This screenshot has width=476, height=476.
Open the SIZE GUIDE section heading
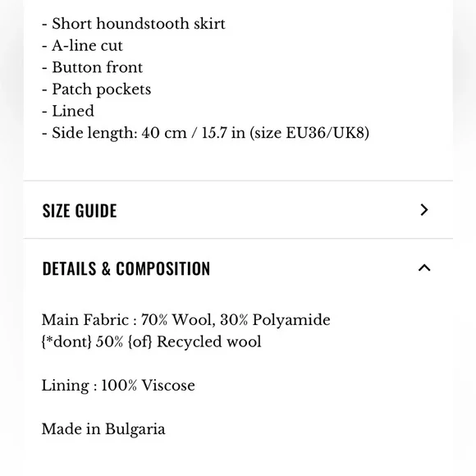80,210
